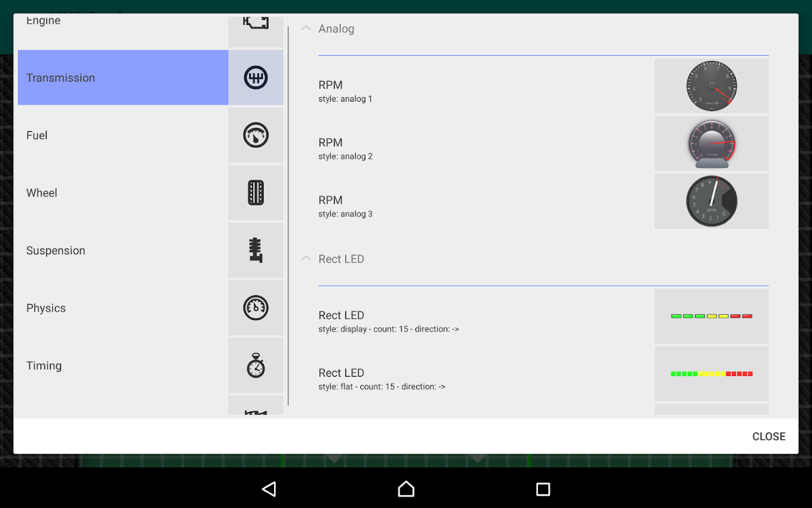This screenshot has height=508, width=812.
Task: Choose the flat-style Rect LED thumbnail
Action: point(712,374)
